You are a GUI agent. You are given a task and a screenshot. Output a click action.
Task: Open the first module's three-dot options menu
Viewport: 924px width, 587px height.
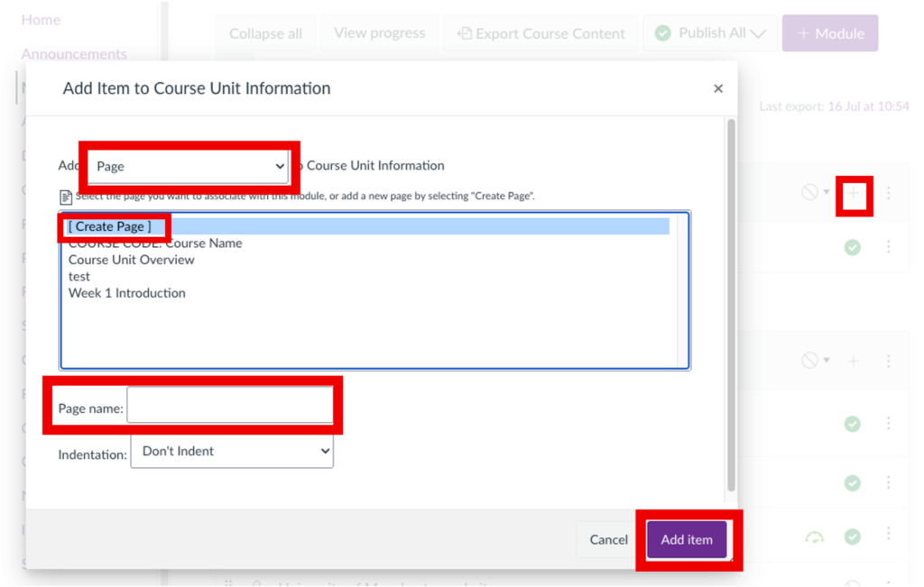pyautogui.click(x=889, y=193)
